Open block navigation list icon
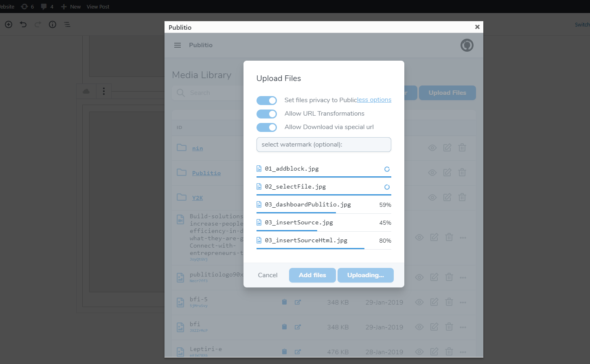Image resolution: width=590 pixels, height=364 pixels. pyautogui.click(x=67, y=24)
